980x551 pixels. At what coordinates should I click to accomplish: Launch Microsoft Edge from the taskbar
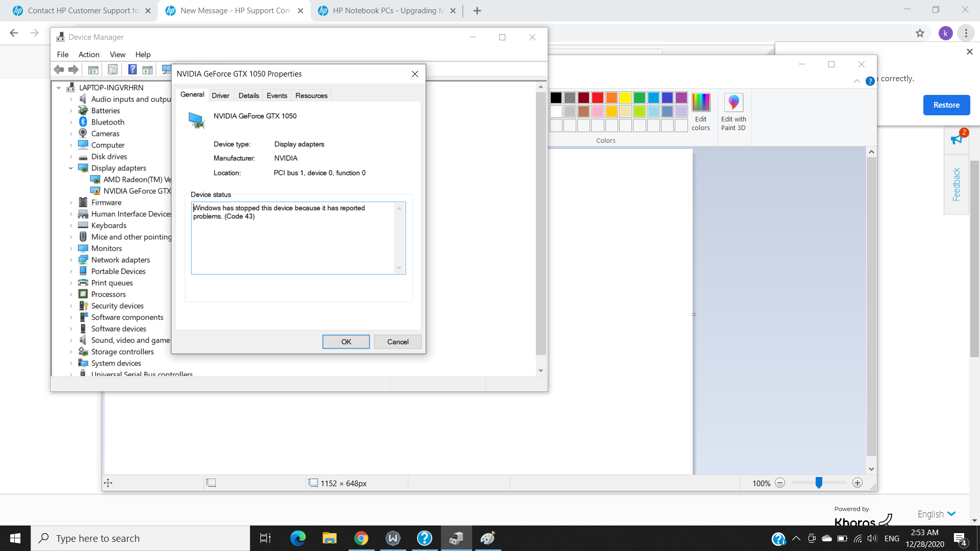tap(298, 538)
